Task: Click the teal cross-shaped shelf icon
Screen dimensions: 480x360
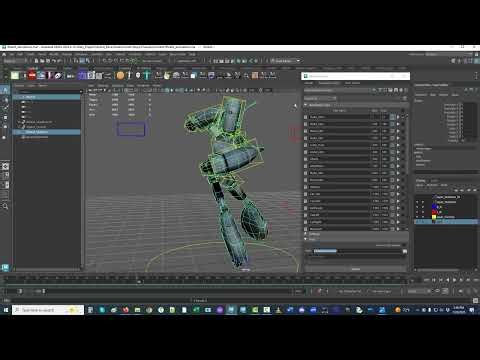Action: (147, 75)
